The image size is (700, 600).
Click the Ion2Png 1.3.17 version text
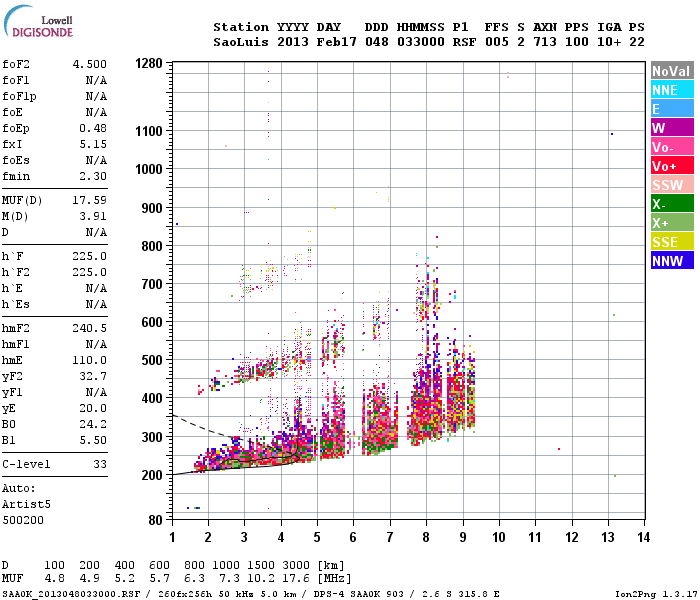pyautogui.click(x=656, y=594)
